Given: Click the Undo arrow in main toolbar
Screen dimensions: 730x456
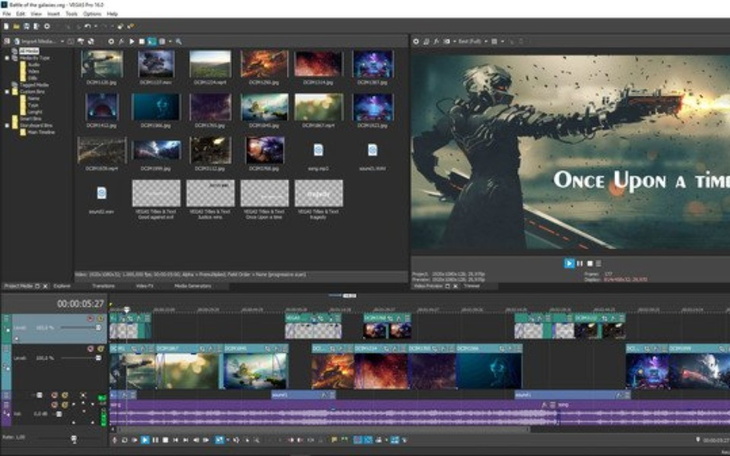Looking at the screenshot, I should 85,26.
